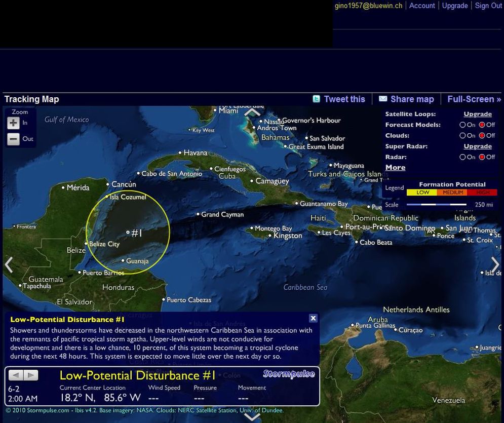This screenshot has width=504, height=423.
Task: Expand More map layer options
Action: point(395,168)
